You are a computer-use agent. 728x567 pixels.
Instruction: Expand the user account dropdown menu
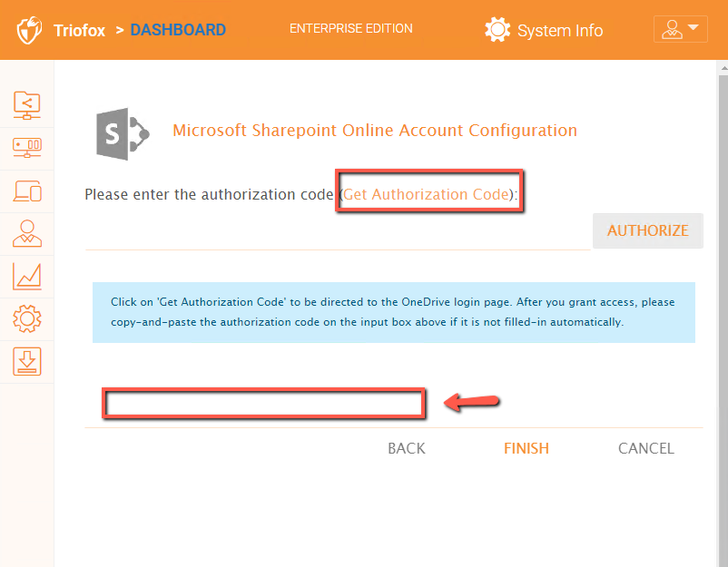coord(680,29)
